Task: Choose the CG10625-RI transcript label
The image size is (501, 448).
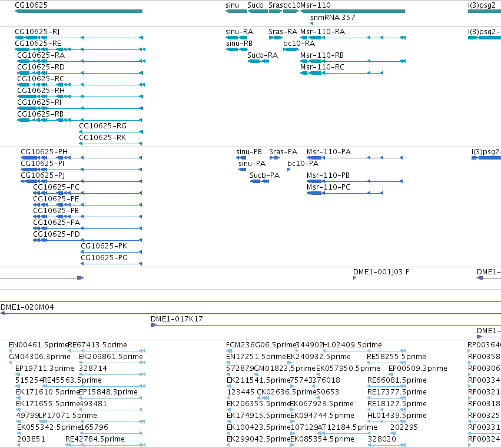Action: point(39,102)
